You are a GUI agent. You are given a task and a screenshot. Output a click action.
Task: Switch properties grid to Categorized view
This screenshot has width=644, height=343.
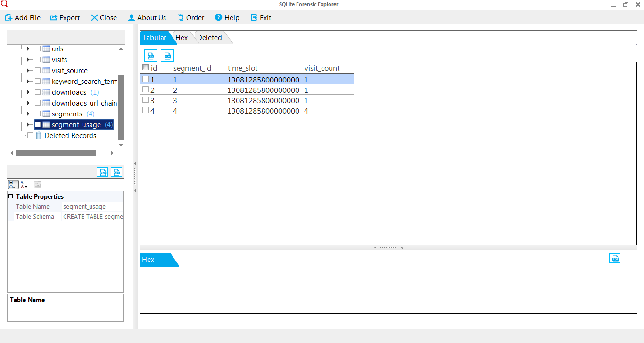tap(14, 185)
